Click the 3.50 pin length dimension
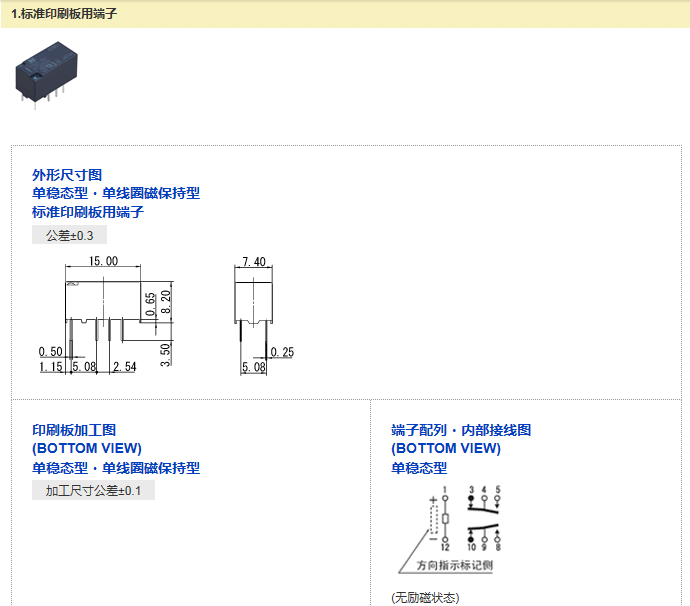This screenshot has height=606, width=690. point(166,353)
